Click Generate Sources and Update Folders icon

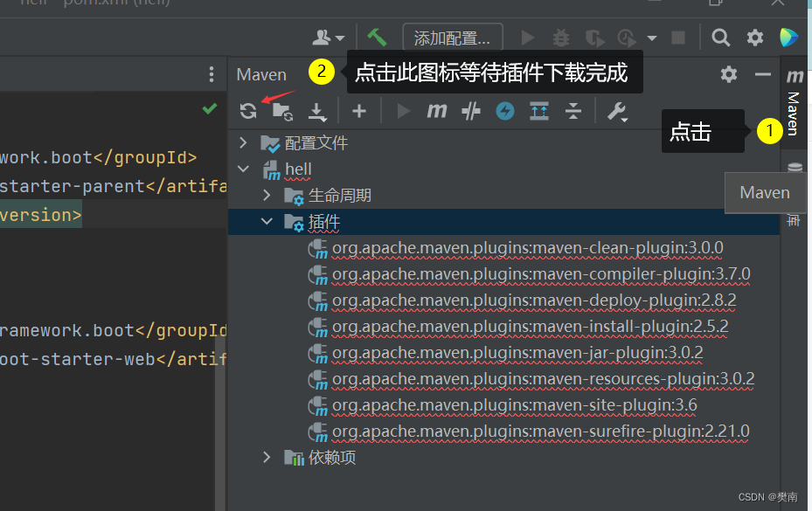282,112
